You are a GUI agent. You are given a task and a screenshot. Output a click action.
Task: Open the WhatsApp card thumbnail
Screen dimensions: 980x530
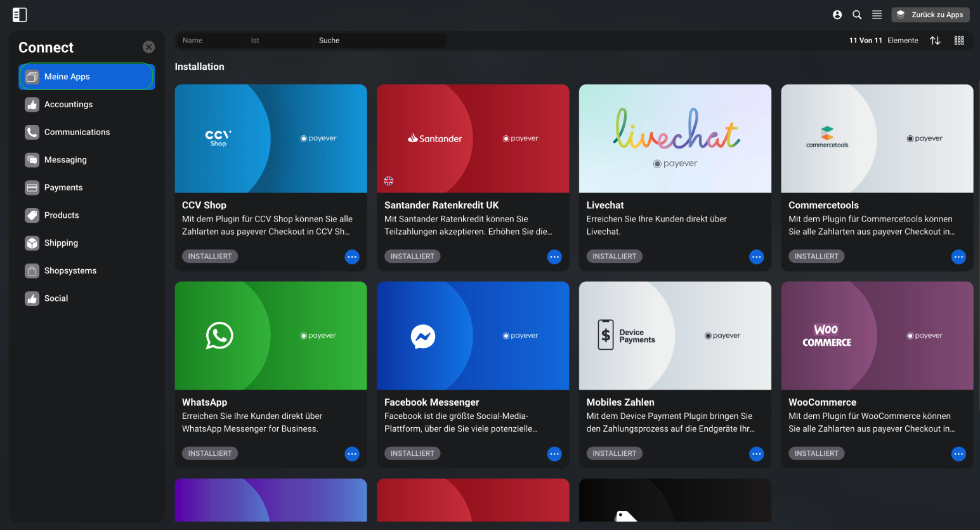click(271, 336)
